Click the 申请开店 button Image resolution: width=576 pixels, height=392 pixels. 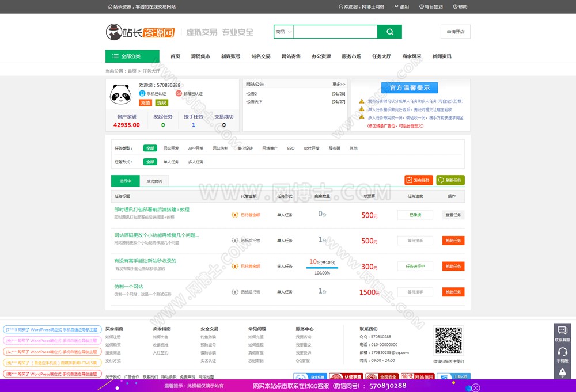456,32
